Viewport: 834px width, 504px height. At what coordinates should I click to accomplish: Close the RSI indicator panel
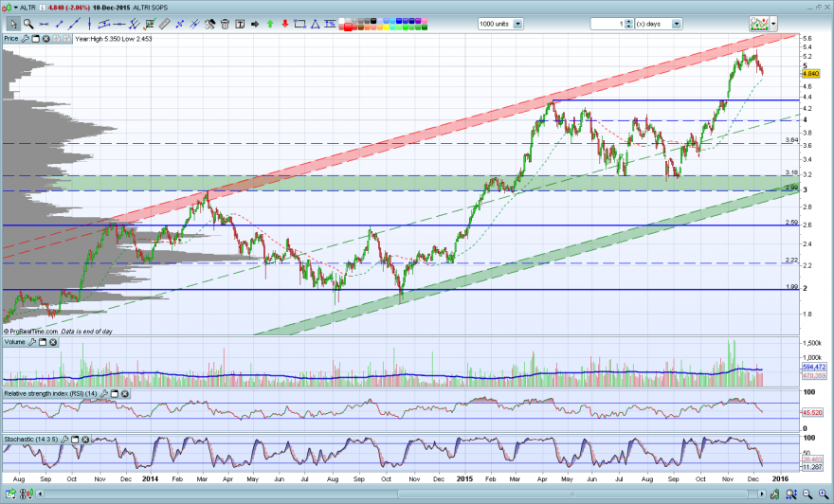tap(124, 394)
